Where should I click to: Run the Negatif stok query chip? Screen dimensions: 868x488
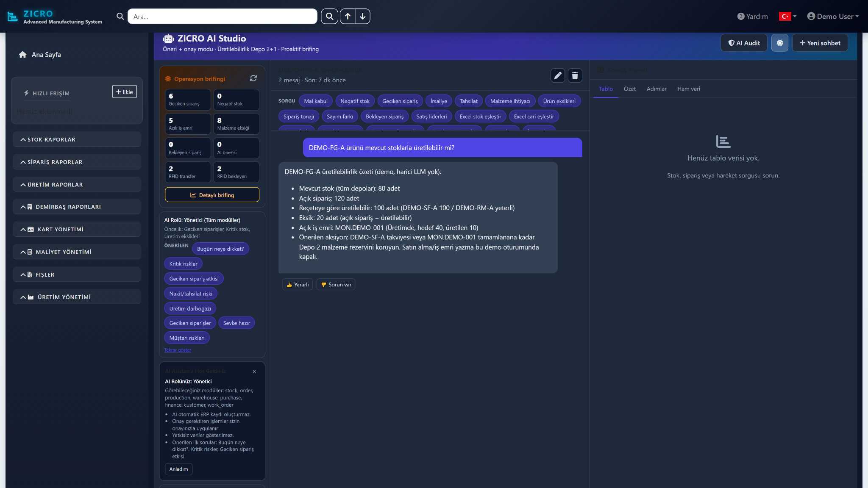355,101
